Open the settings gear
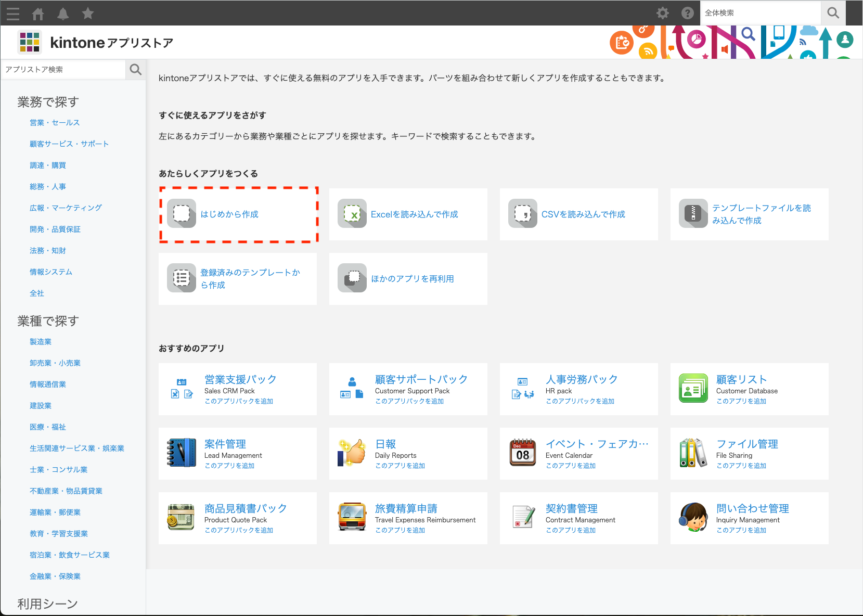This screenshot has width=863, height=616. pos(663,13)
